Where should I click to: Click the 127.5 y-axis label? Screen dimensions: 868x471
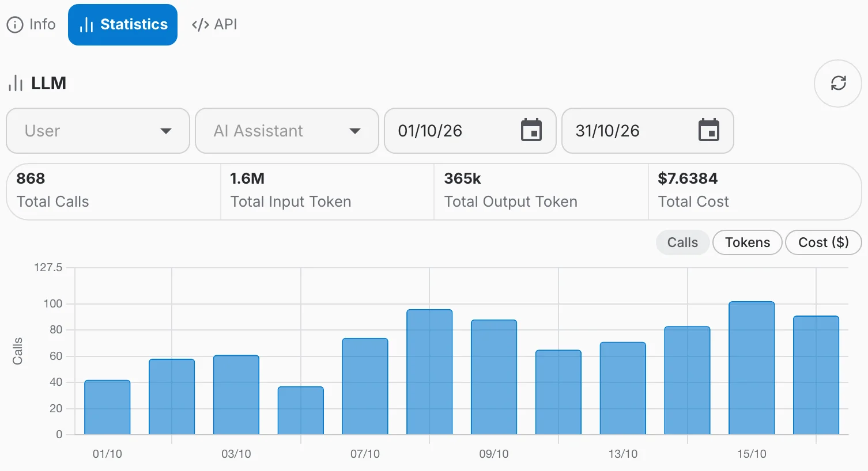48,268
